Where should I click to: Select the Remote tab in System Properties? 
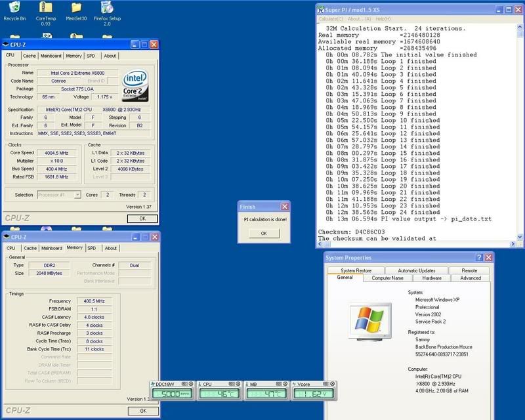(469, 270)
